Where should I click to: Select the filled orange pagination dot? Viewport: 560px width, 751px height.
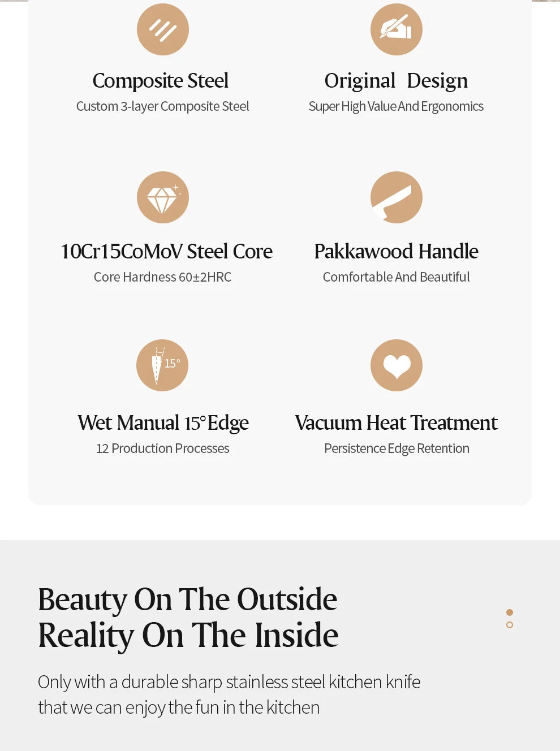tap(510, 612)
